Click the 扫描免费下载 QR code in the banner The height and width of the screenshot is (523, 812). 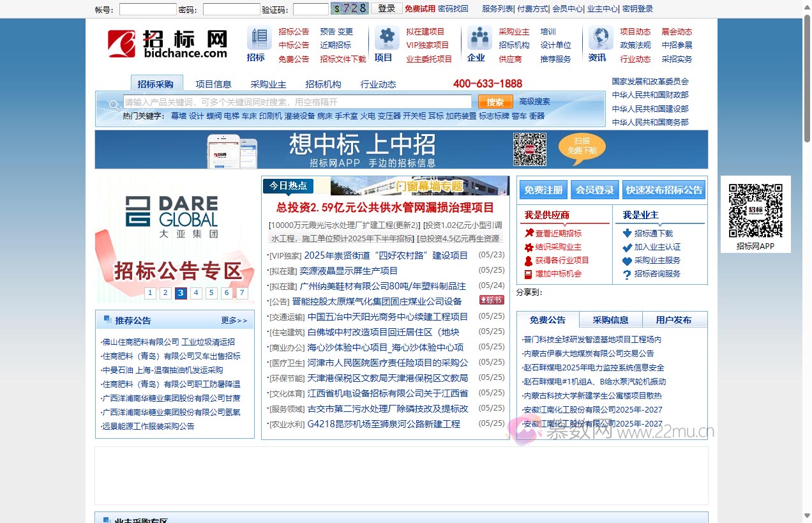point(530,149)
